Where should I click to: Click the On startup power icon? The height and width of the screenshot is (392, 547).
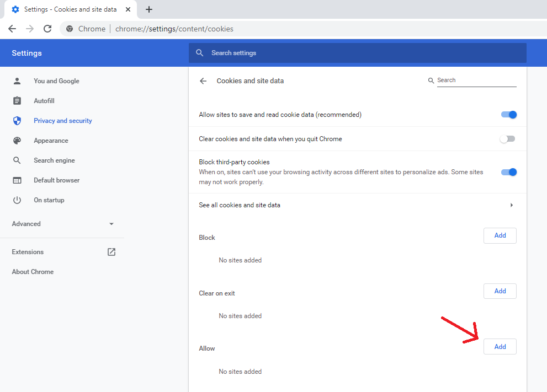click(17, 200)
